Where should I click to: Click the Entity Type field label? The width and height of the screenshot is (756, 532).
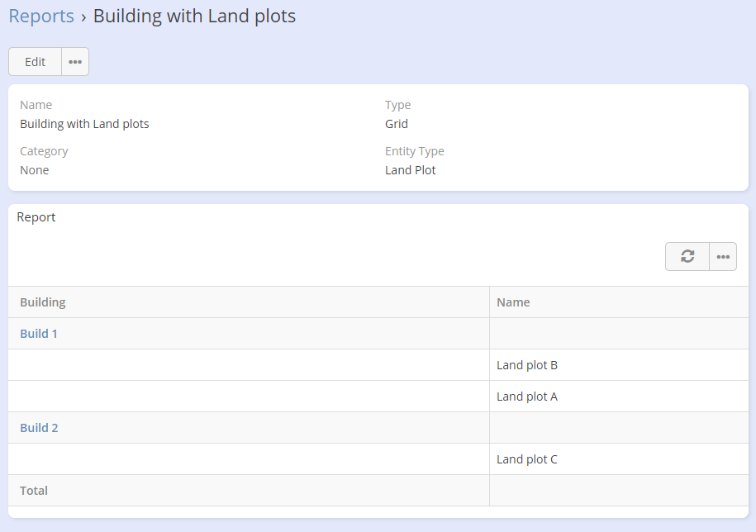(x=414, y=151)
